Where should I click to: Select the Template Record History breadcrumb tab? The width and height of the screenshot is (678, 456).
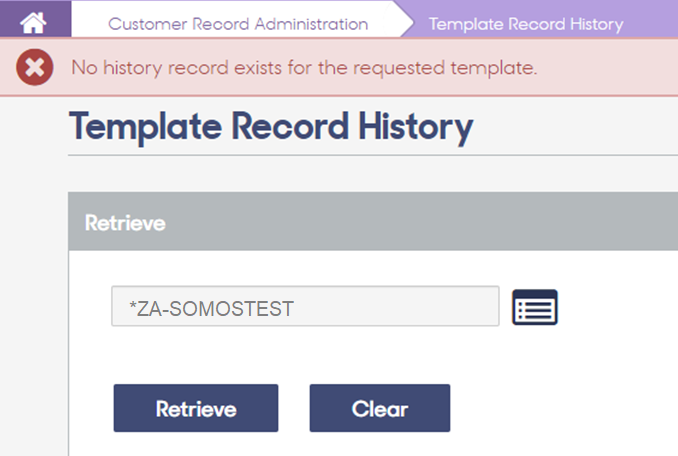(x=526, y=24)
